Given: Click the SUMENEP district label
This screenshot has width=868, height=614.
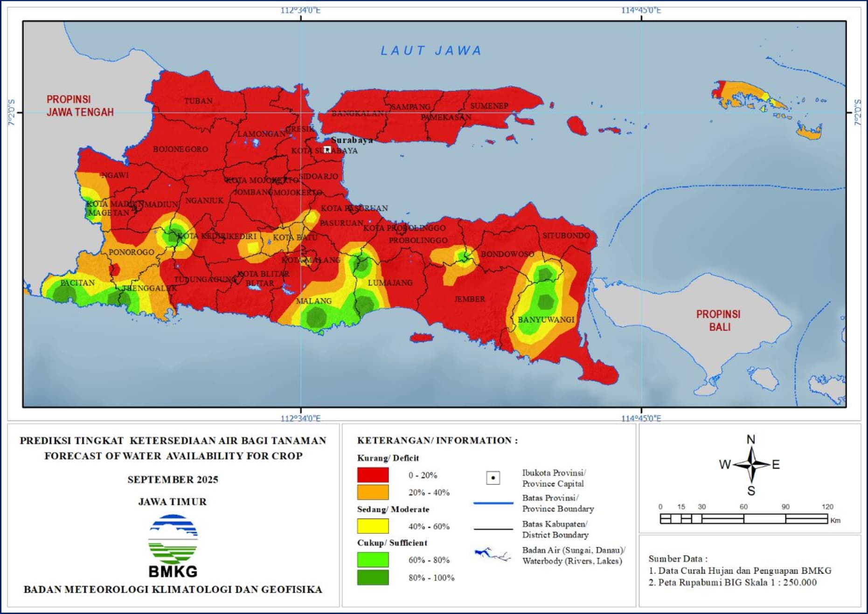Looking at the screenshot, I should (x=489, y=106).
